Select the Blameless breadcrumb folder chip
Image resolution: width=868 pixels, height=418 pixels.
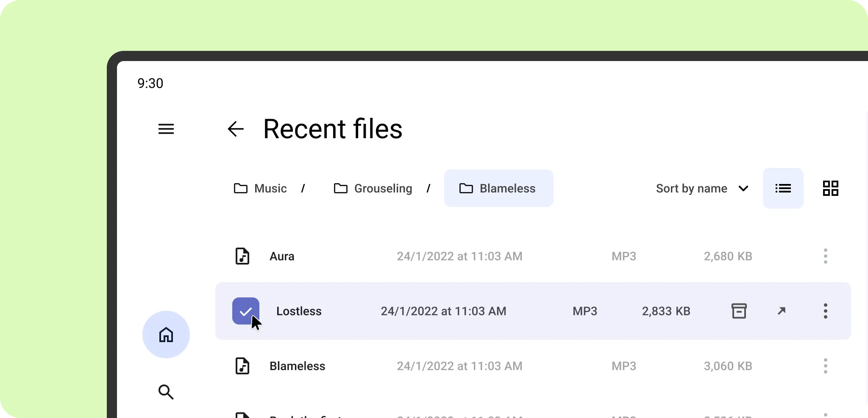[x=498, y=188]
